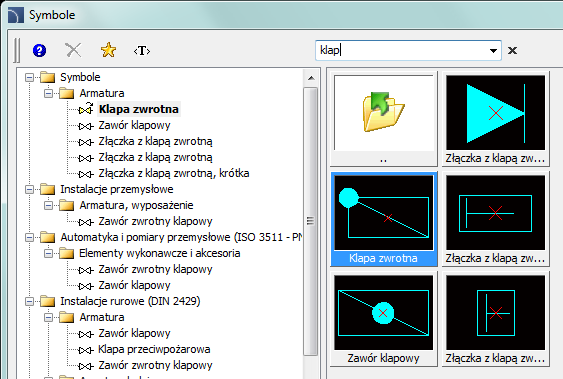Collapse the Armatura folder under Instalacje rurowe

[x=48, y=317]
